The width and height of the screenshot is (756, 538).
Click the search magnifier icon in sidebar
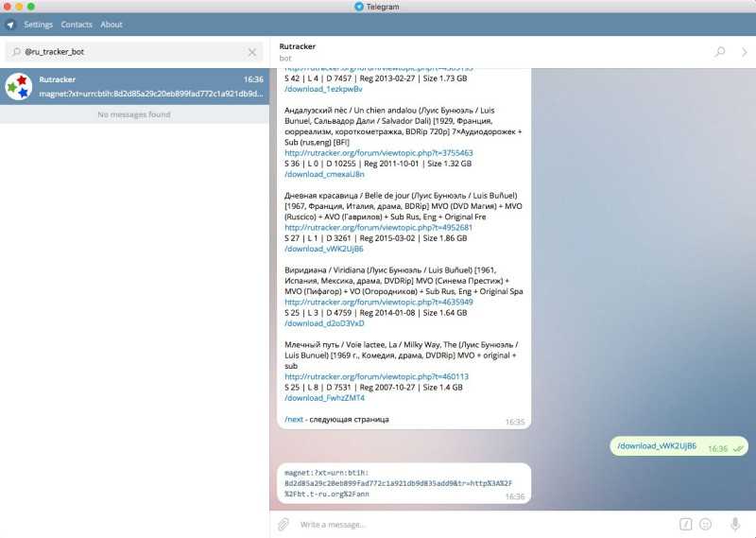tap(16, 52)
